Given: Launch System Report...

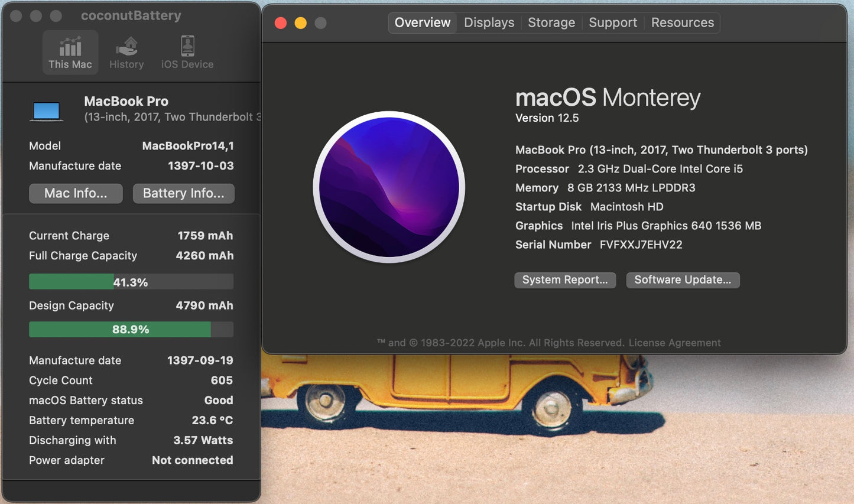Looking at the screenshot, I should [565, 279].
